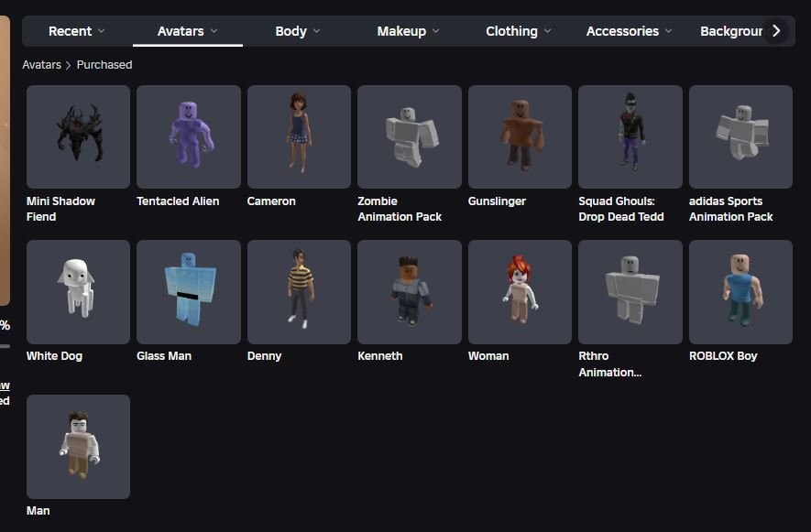The width and height of the screenshot is (811, 532).
Task: Open the Body category tab
Action: coord(298,31)
